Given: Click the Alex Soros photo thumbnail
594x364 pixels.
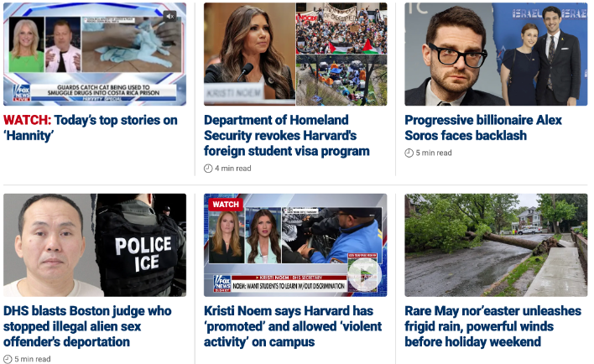Looking at the screenshot, I should click(x=496, y=55).
